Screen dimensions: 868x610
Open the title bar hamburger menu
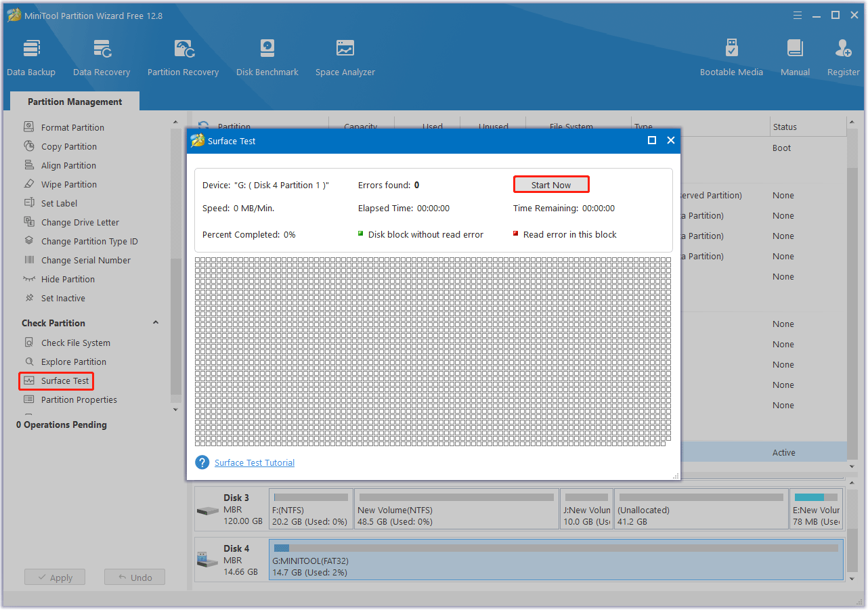coord(796,15)
